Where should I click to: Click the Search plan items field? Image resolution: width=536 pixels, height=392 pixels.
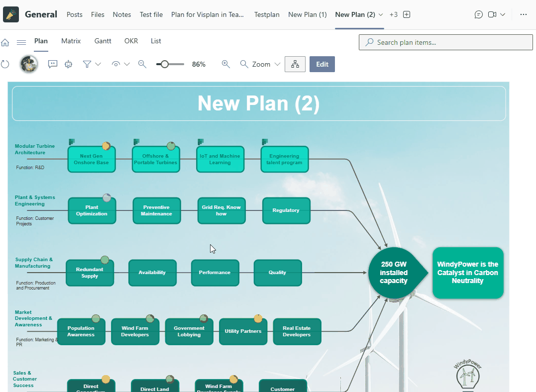tap(445, 42)
